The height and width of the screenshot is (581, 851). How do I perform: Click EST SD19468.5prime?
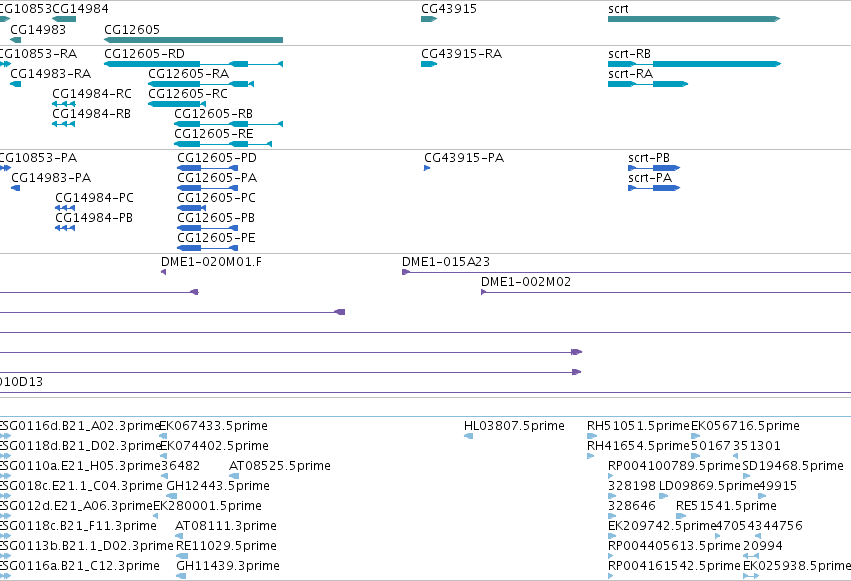pyautogui.click(x=793, y=466)
